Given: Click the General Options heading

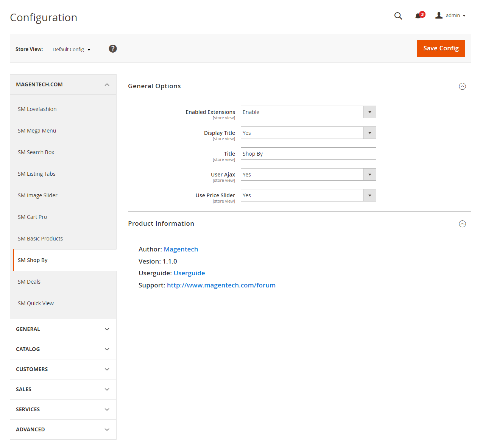Looking at the screenshot, I should click(154, 86).
